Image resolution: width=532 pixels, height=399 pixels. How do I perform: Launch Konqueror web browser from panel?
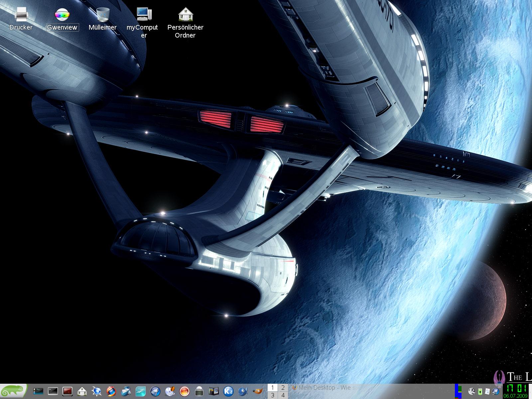point(97,391)
